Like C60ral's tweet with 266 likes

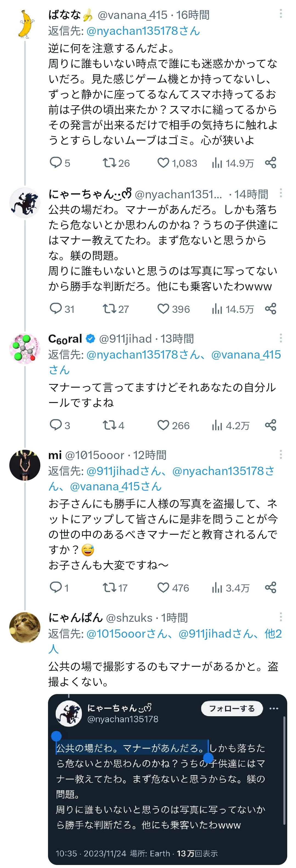(x=163, y=425)
